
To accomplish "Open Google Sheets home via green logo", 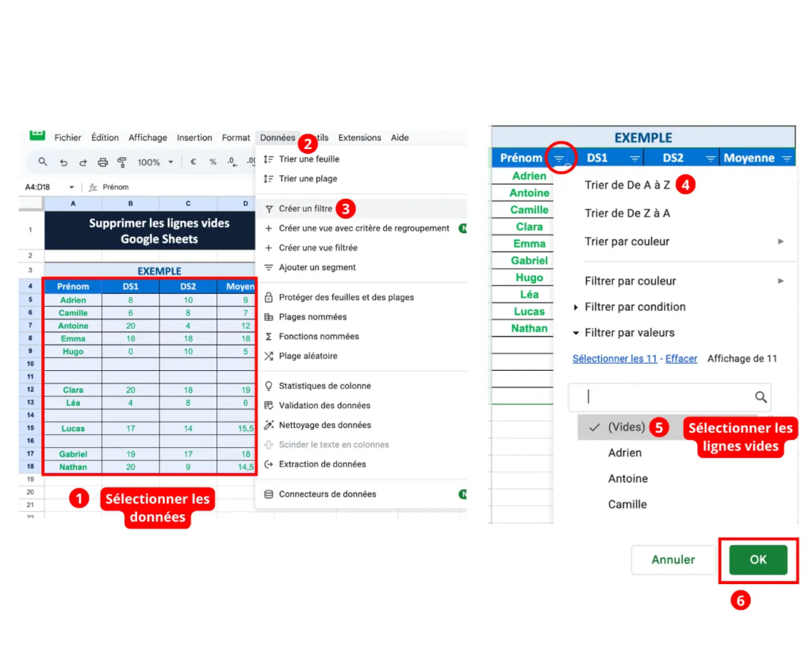I will click(x=37, y=136).
